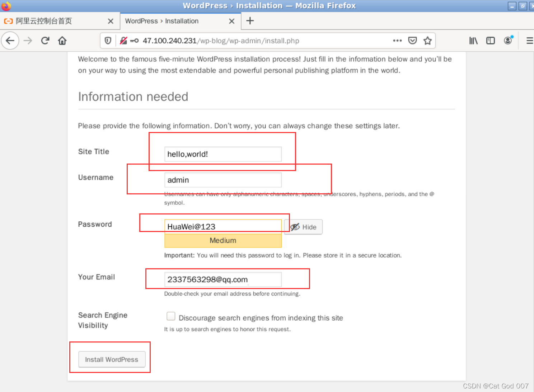The height and width of the screenshot is (392, 534).
Task: Open the Firefox account icon
Action: pyautogui.click(x=508, y=40)
